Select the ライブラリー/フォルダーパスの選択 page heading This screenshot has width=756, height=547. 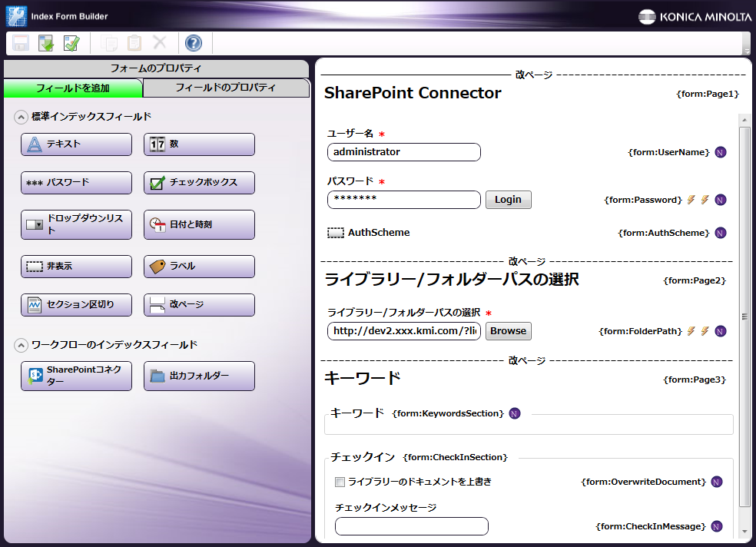click(452, 280)
